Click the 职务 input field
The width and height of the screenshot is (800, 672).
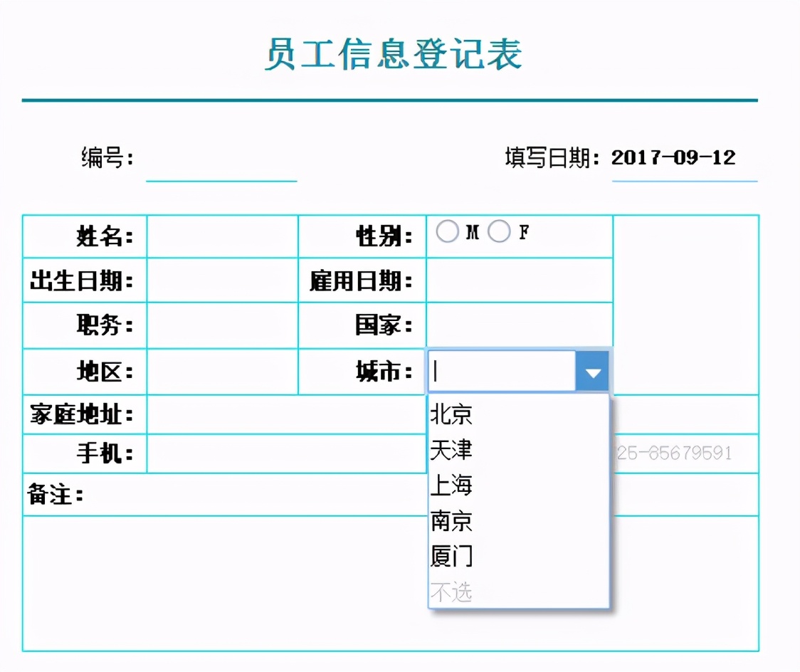click(221, 325)
